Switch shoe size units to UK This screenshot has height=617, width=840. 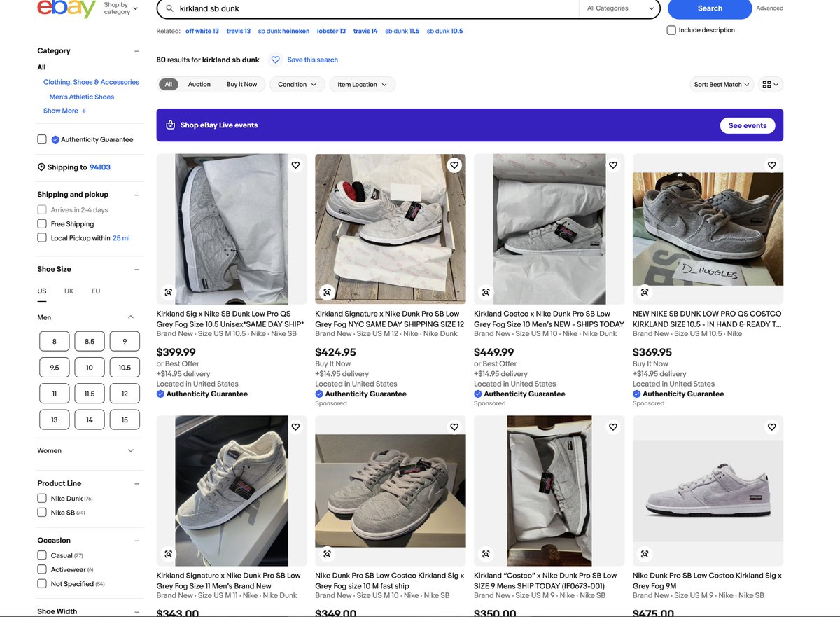tap(69, 291)
